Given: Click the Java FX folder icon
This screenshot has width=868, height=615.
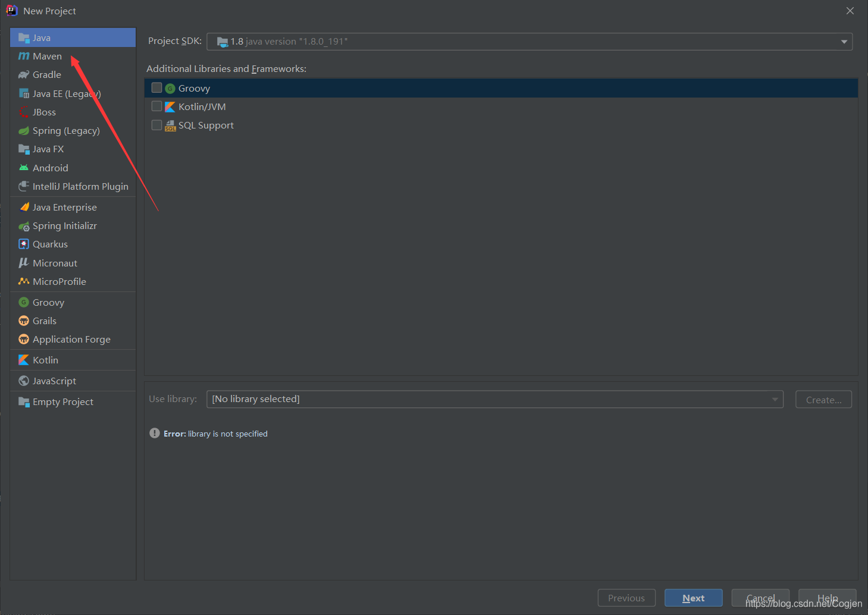Looking at the screenshot, I should tap(24, 149).
